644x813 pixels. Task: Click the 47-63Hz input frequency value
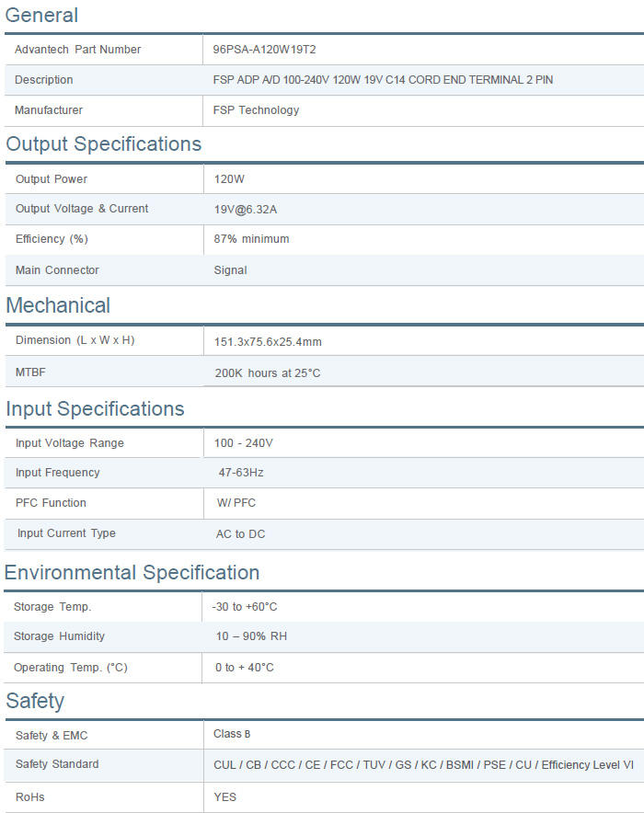click(x=241, y=473)
